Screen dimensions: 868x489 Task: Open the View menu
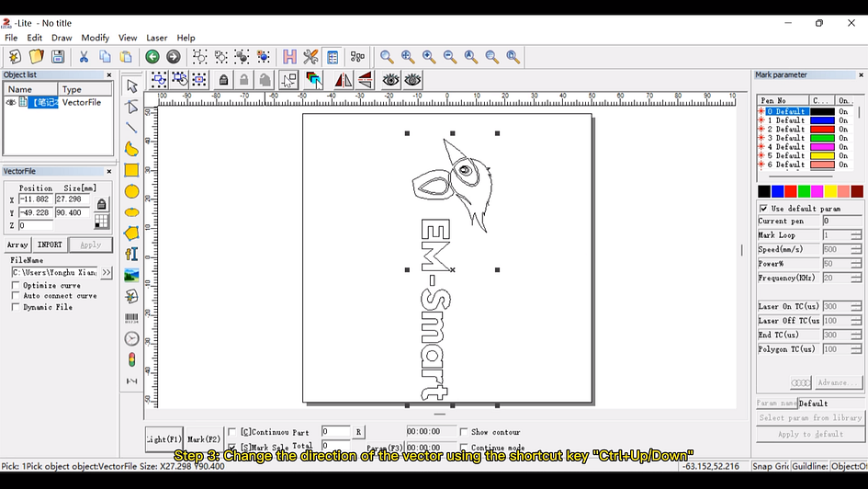coord(128,38)
